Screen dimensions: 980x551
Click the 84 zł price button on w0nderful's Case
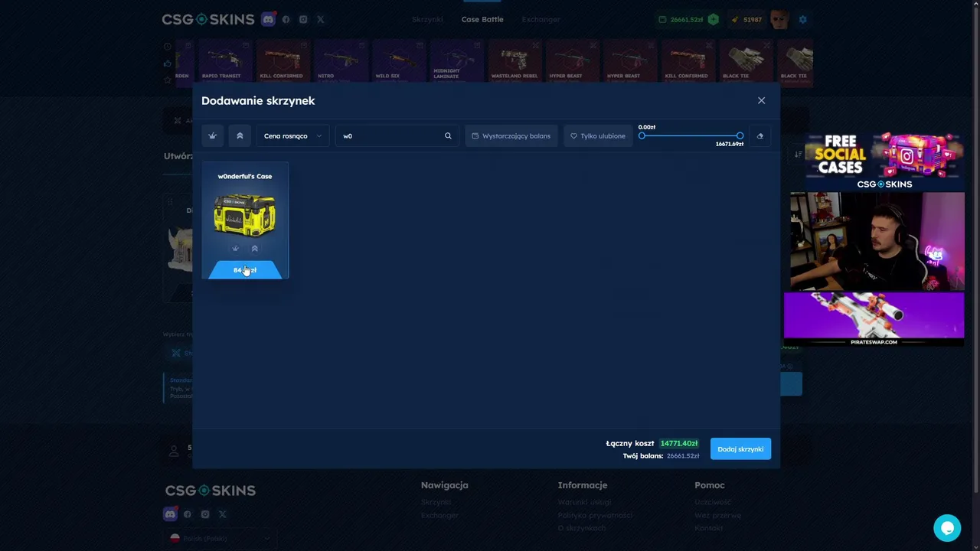click(245, 270)
